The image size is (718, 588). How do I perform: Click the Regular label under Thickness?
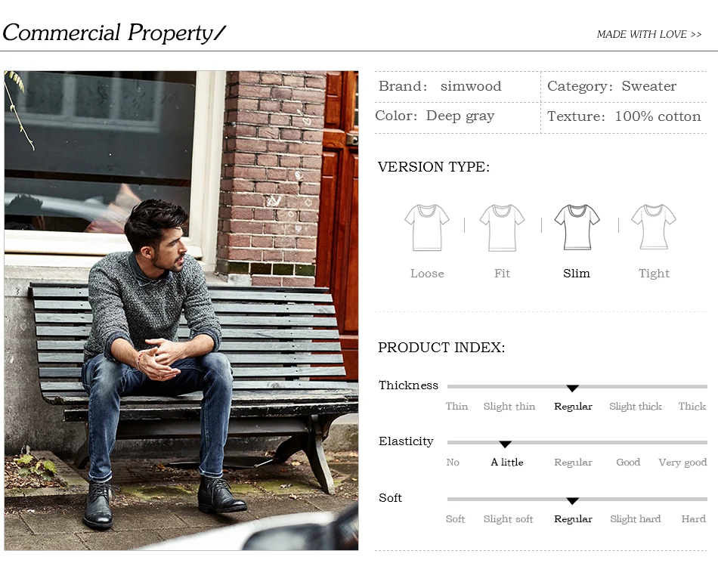coord(573,406)
